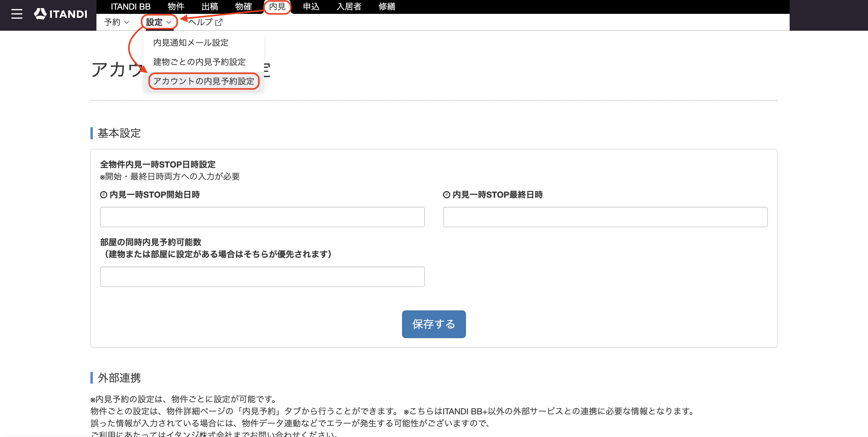The height and width of the screenshot is (437, 868).
Task: Click the 保存する button
Action: [x=434, y=324]
